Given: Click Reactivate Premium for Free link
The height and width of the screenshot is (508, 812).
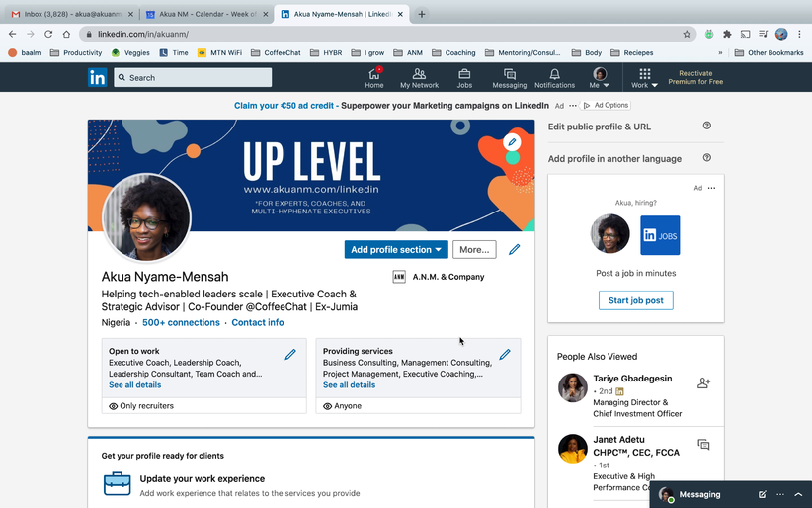Looking at the screenshot, I should [x=695, y=77].
